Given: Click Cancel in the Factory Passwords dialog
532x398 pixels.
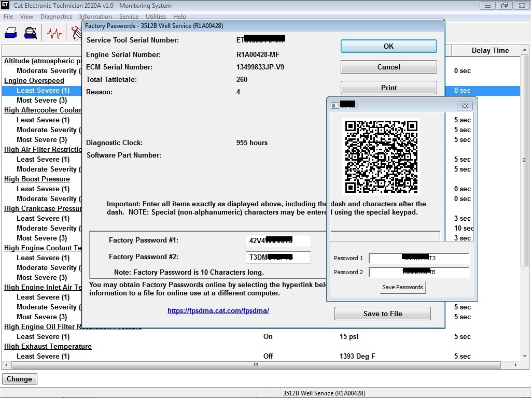Looking at the screenshot, I should (x=388, y=66).
